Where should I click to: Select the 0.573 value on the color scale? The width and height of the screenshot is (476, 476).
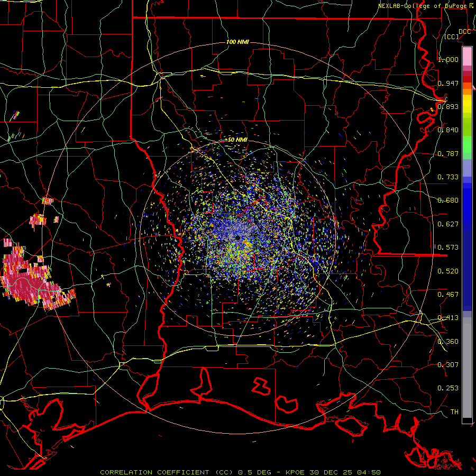coord(448,247)
